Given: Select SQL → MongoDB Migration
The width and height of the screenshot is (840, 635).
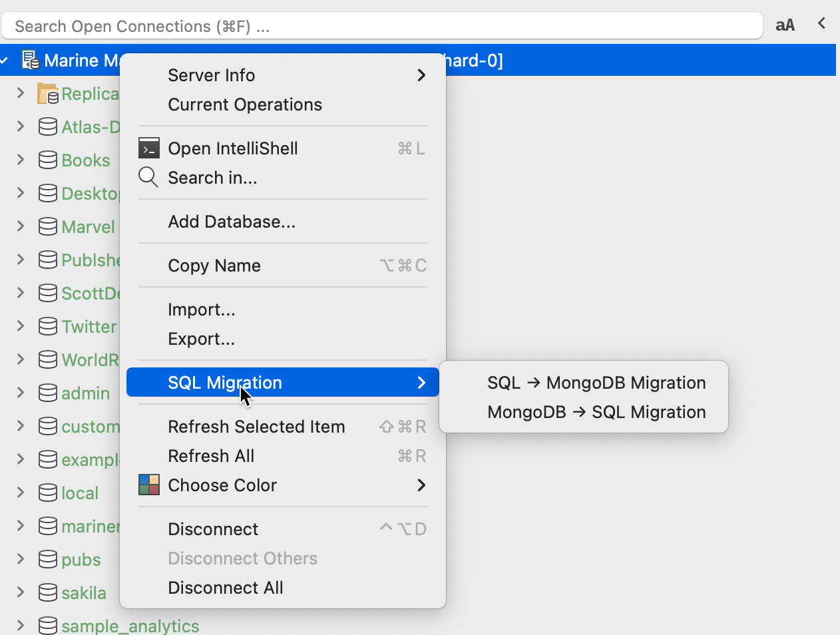Looking at the screenshot, I should [x=596, y=383].
